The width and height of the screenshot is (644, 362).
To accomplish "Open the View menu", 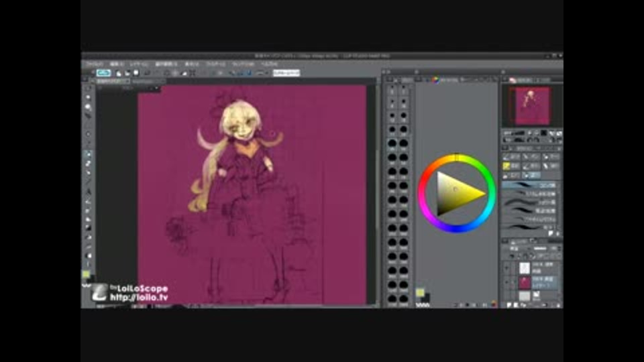I will tap(191, 64).
